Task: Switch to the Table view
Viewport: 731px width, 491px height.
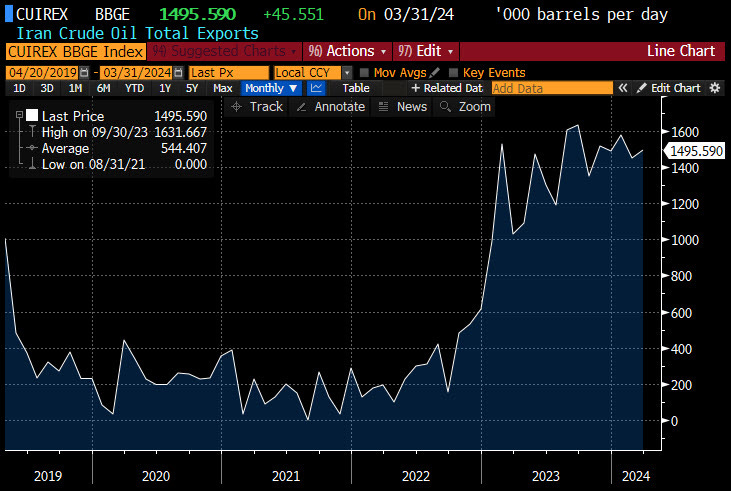Action: tap(356, 88)
